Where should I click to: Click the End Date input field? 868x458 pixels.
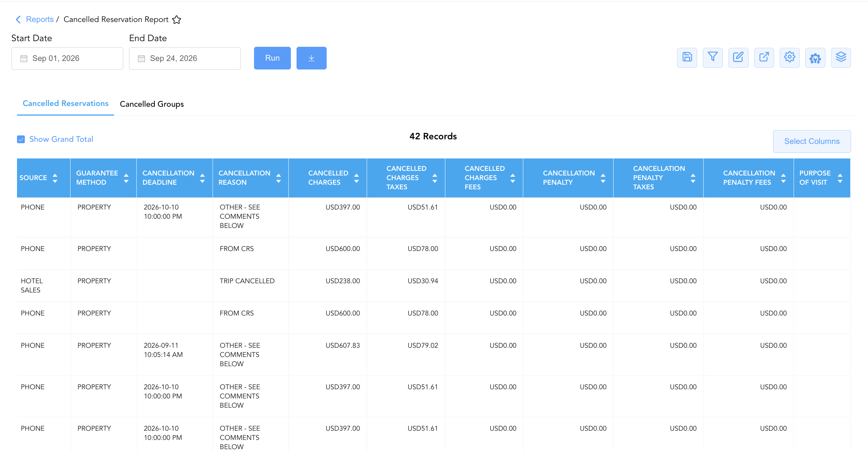(185, 58)
